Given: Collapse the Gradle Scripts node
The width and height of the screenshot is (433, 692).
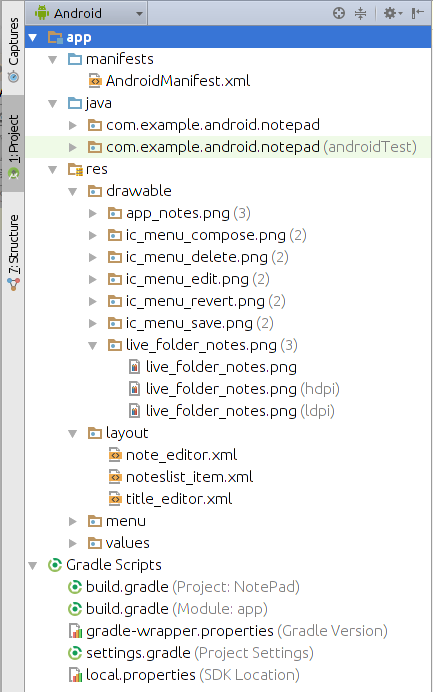Looking at the screenshot, I should click(x=33, y=565).
